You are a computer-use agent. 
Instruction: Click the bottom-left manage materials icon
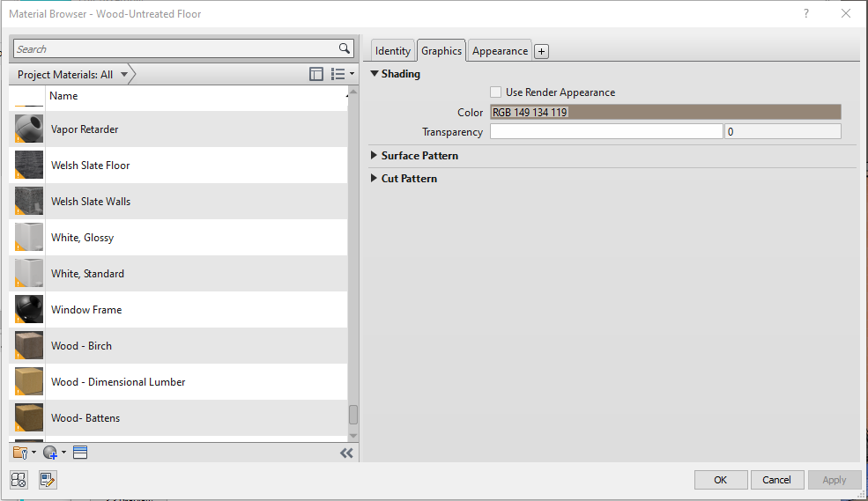click(19, 480)
